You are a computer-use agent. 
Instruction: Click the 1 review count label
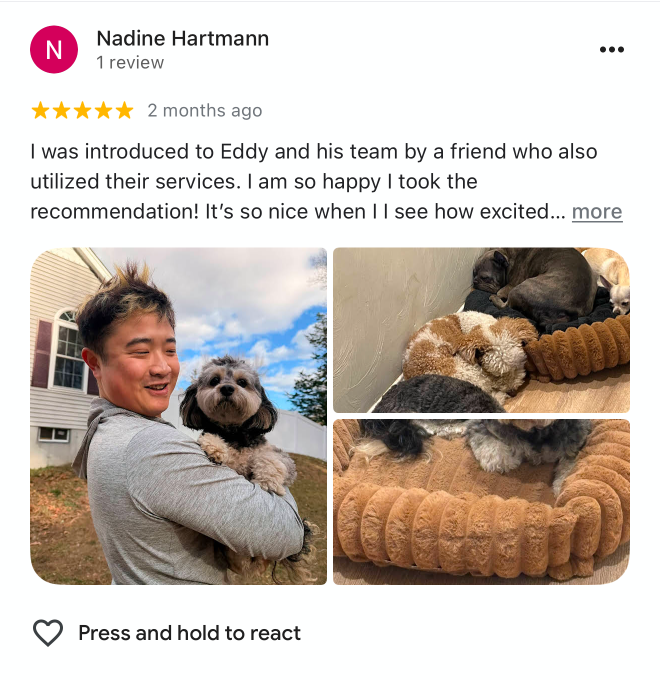130,62
